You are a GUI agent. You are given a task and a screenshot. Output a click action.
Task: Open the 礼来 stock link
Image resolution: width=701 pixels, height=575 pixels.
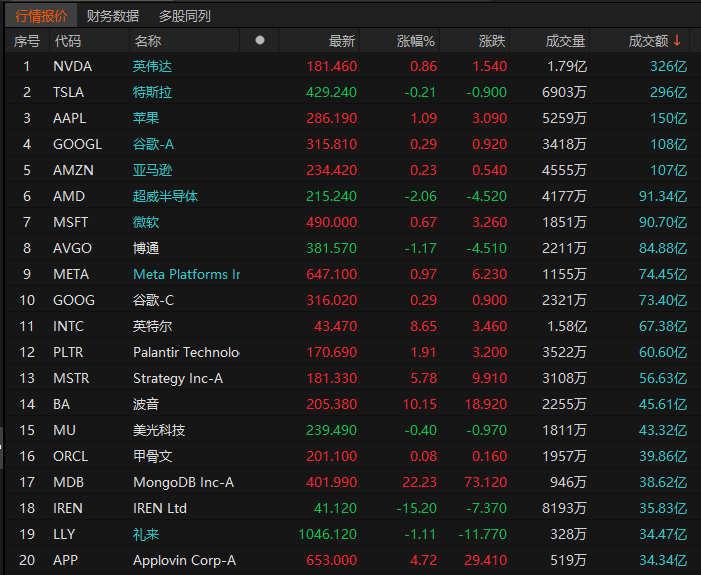(x=146, y=534)
